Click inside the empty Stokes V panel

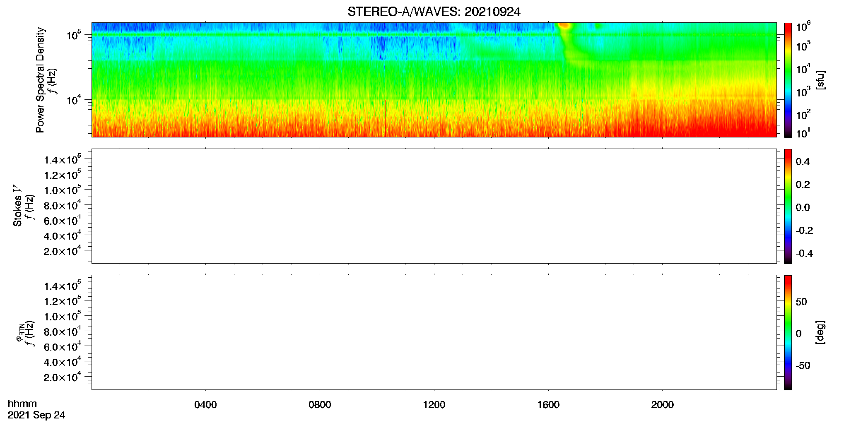[434, 206]
